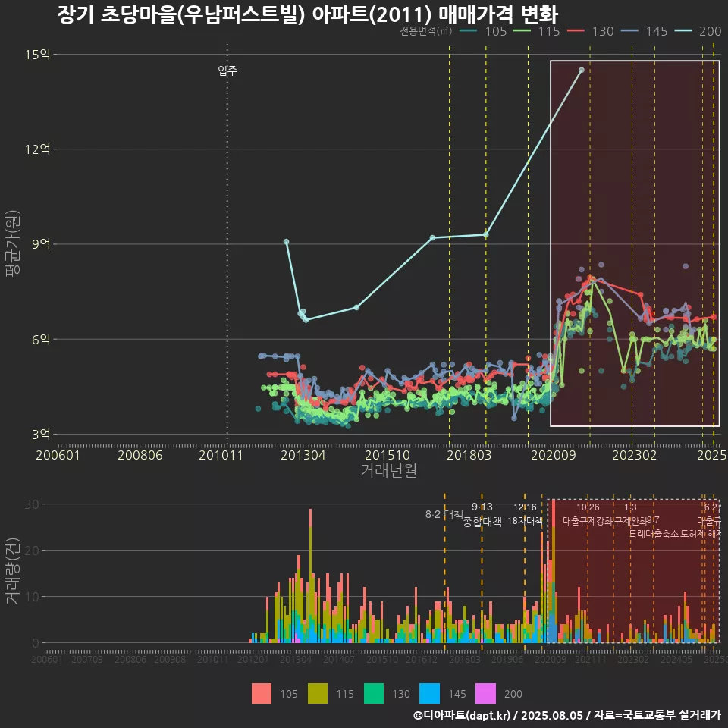
Task: Select the 145 entry in top line legend
Action: point(645,31)
